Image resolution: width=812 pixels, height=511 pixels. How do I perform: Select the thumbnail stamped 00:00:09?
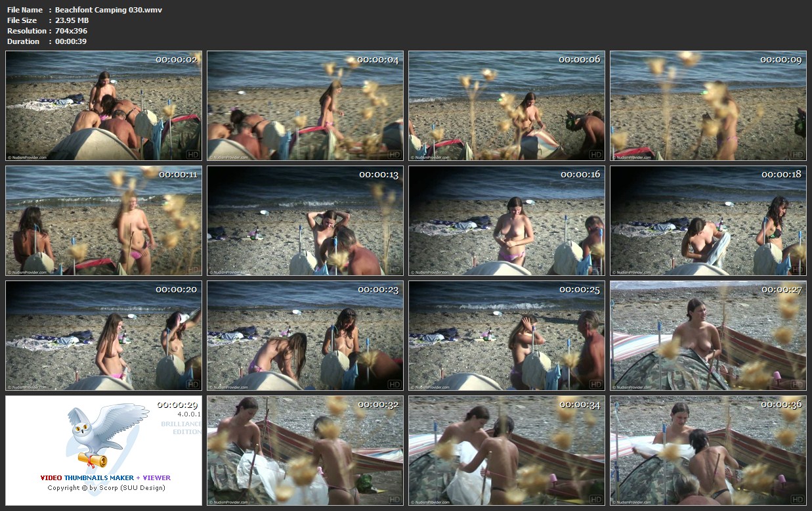tap(708, 106)
